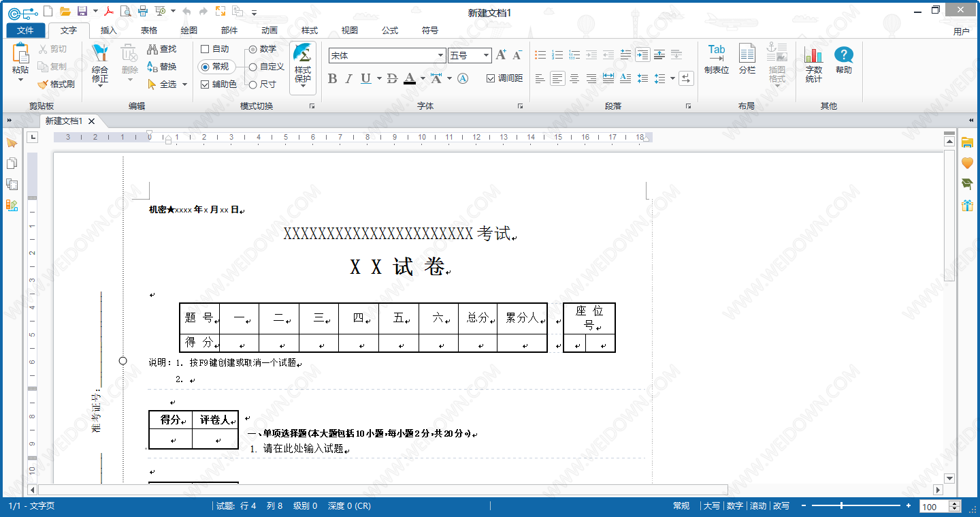The width and height of the screenshot is (980, 517).
Task: Apply strikethrough formatting icon
Action: tap(392, 79)
